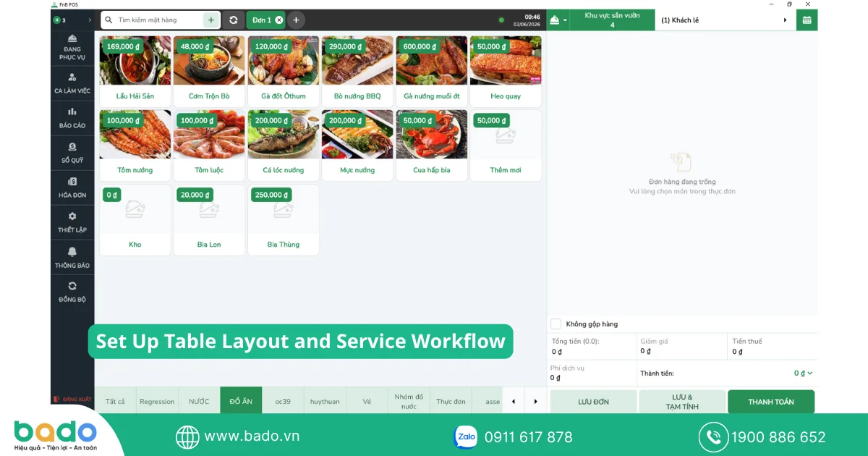This screenshot has width=868, height=456.
Task: Click the LƯU & TẠM TÍNH button
Action: pyautogui.click(x=682, y=402)
